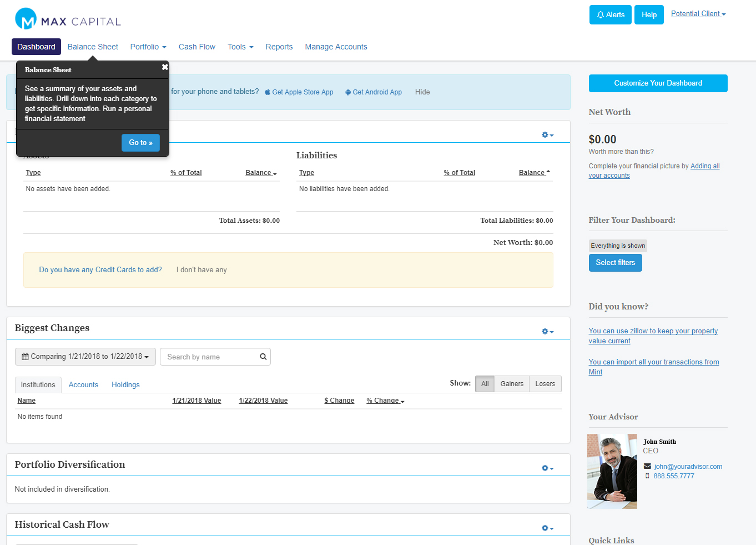This screenshot has height=545, width=756.
Task: Click Customize Your Dashboard
Action: 658,83
